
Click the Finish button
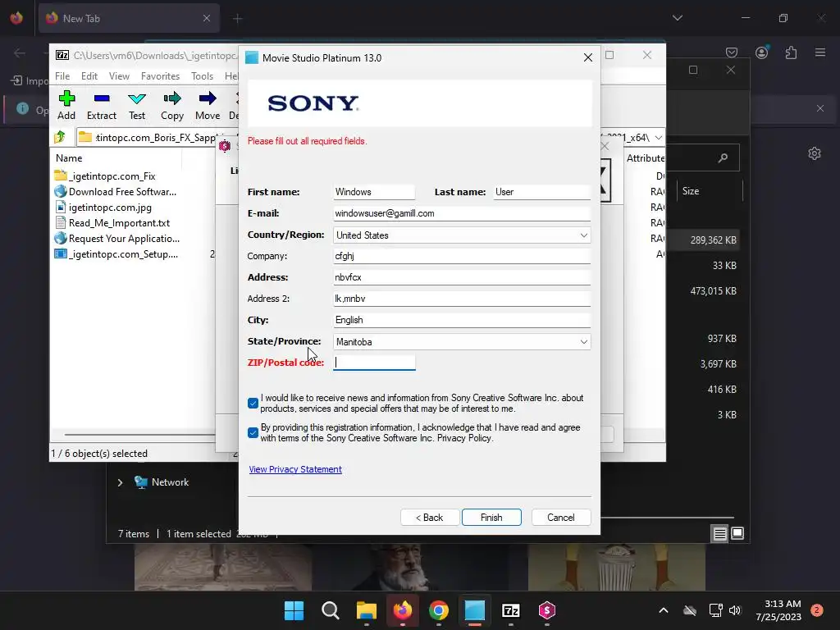click(x=491, y=518)
